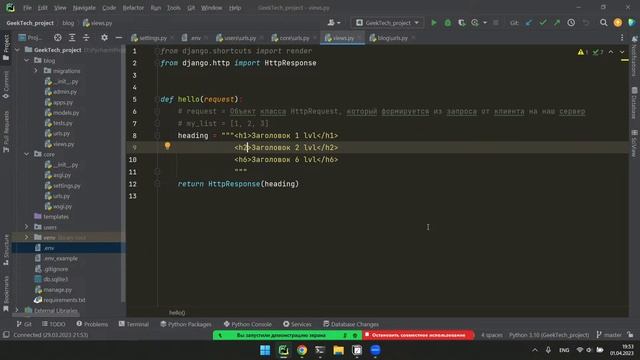Open File Explorer from the taskbar

click(x=338, y=350)
